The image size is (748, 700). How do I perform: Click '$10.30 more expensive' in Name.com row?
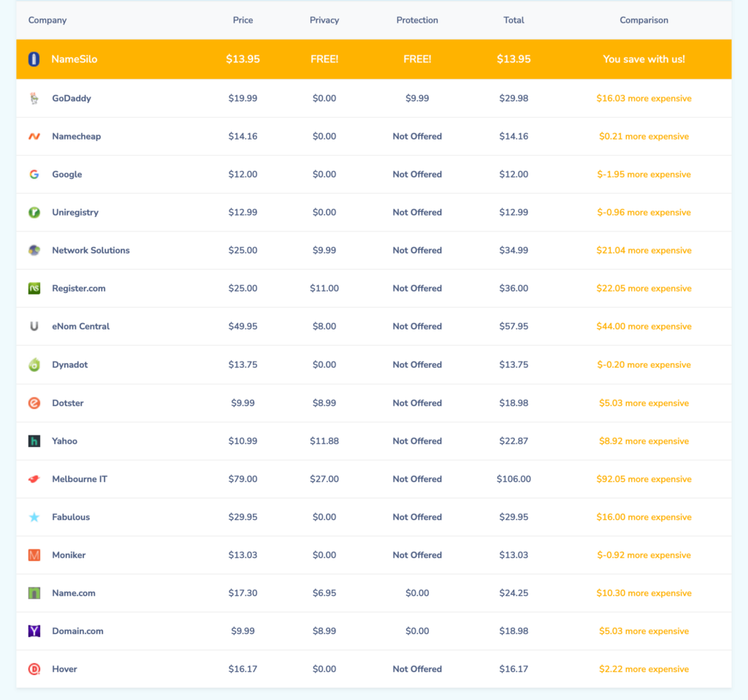click(644, 593)
